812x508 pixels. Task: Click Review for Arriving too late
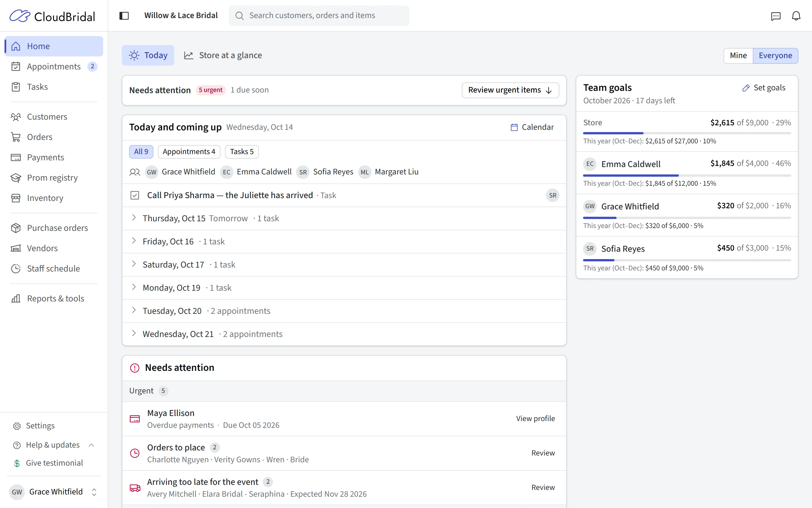pyautogui.click(x=543, y=487)
